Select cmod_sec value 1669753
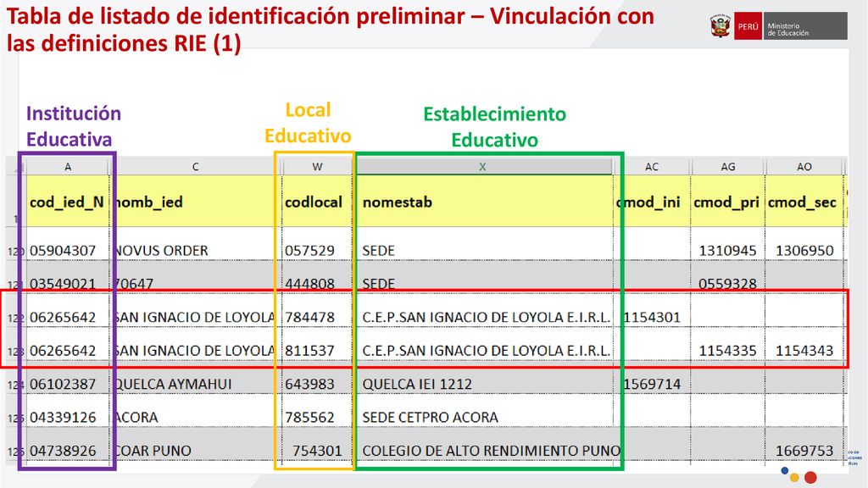This screenshot has width=868, height=488. click(804, 445)
